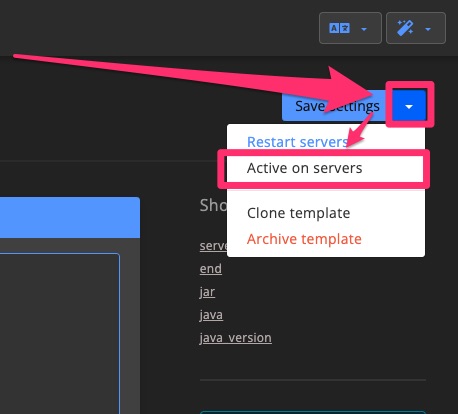
Task: Open the language selector dropdown arrow
Action: pos(364,29)
